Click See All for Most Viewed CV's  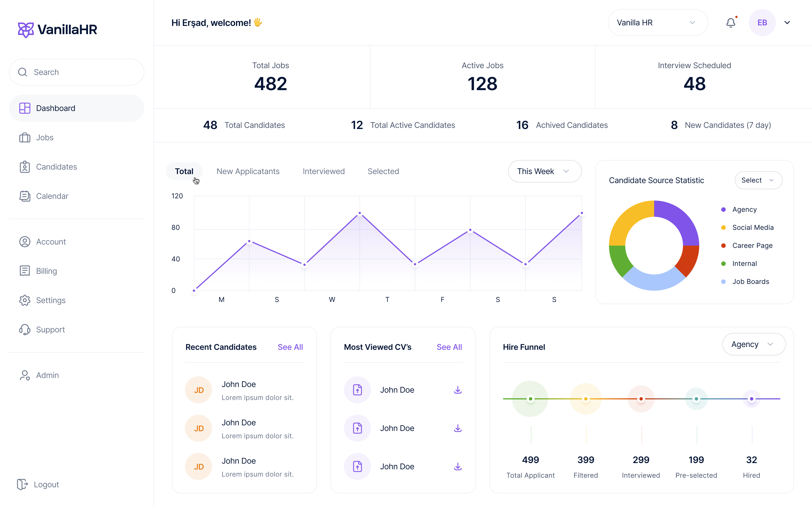tap(449, 347)
